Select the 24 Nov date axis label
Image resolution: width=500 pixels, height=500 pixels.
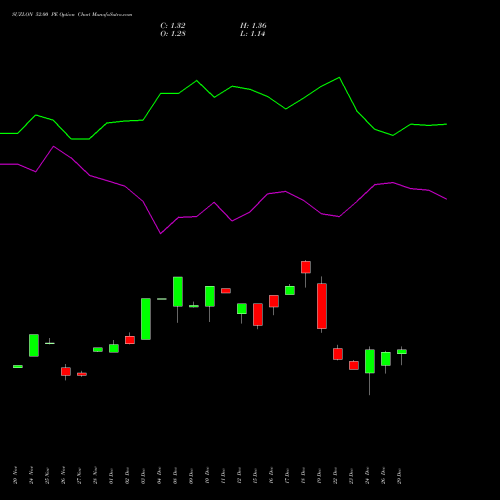[31, 476]
